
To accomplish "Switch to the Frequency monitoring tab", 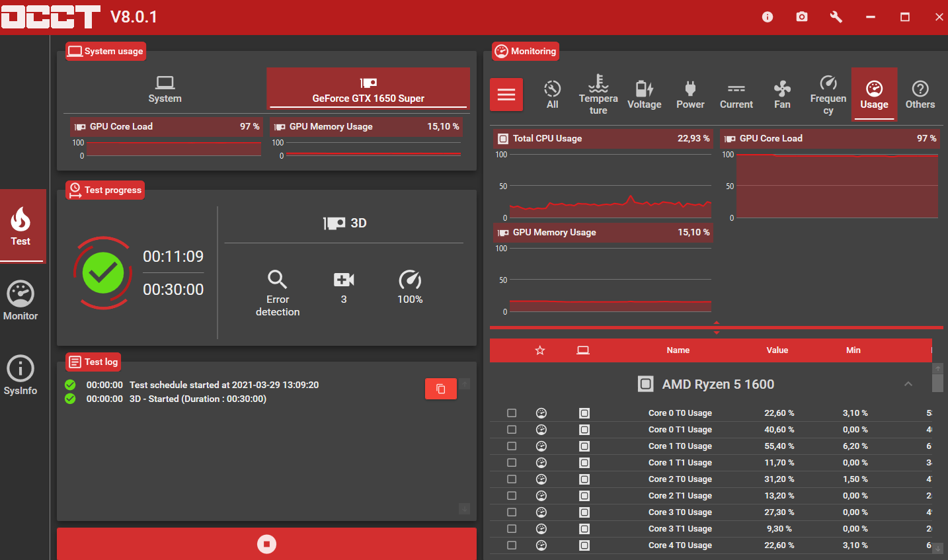I will pyautogui.click(x=828, y=95).
